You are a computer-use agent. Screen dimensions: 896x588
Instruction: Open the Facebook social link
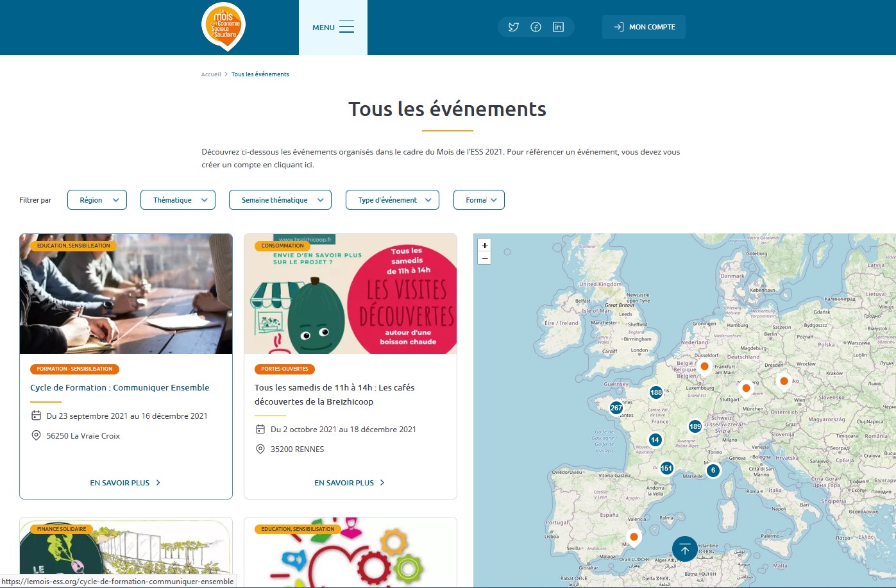click(x=536, y=27)
